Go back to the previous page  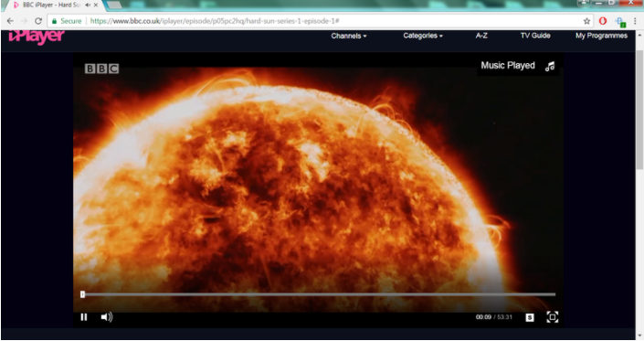point(10,21)
